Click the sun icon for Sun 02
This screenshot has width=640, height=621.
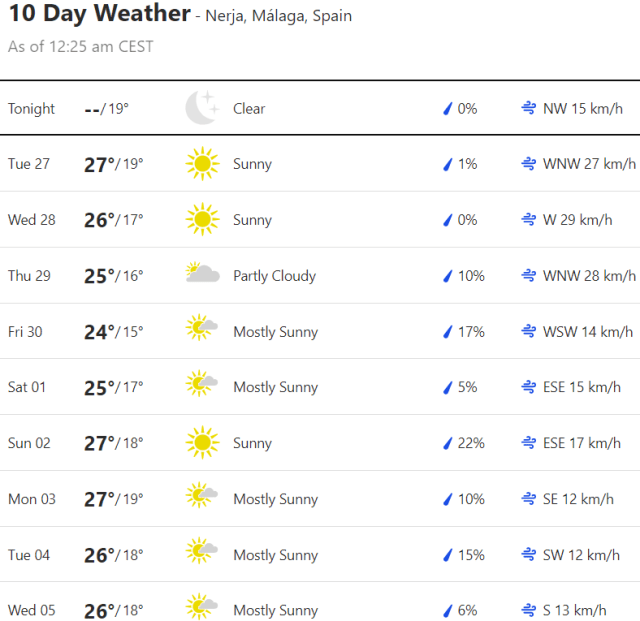point(201,442)
